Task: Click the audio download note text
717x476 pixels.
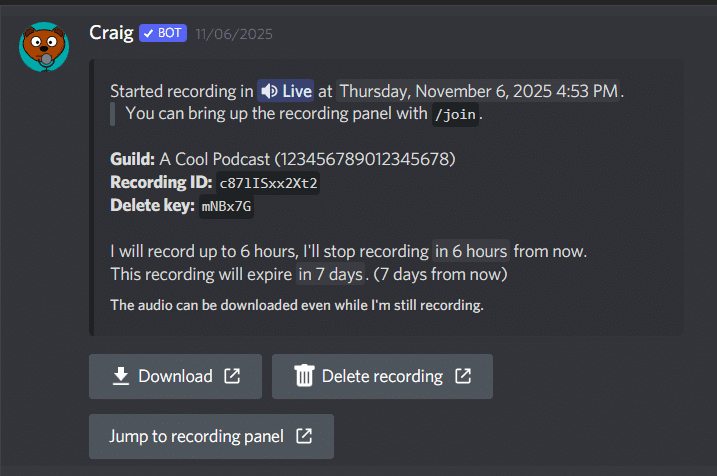Action: [297, 305]
